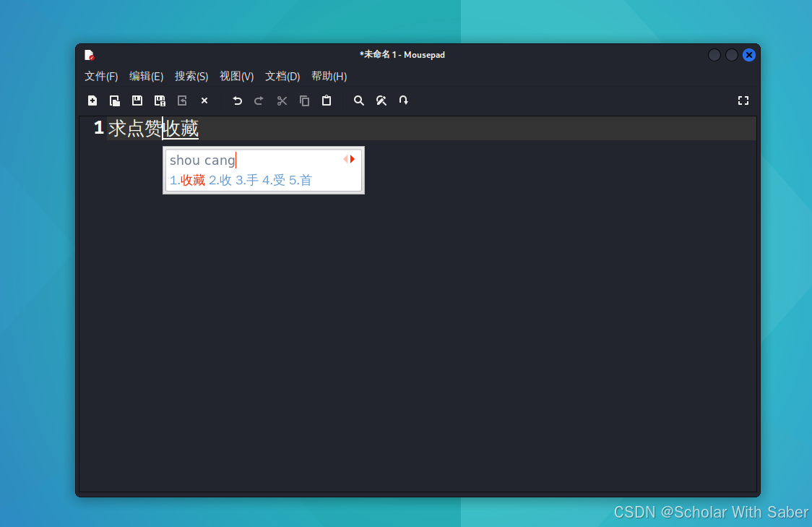Open Find with the magnifier icon

pos(359,100)
